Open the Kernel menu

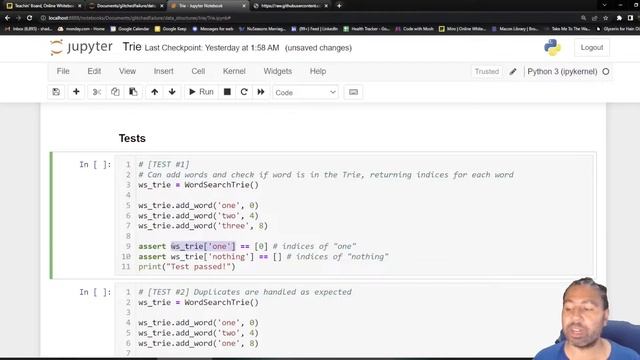pos(234,71)
